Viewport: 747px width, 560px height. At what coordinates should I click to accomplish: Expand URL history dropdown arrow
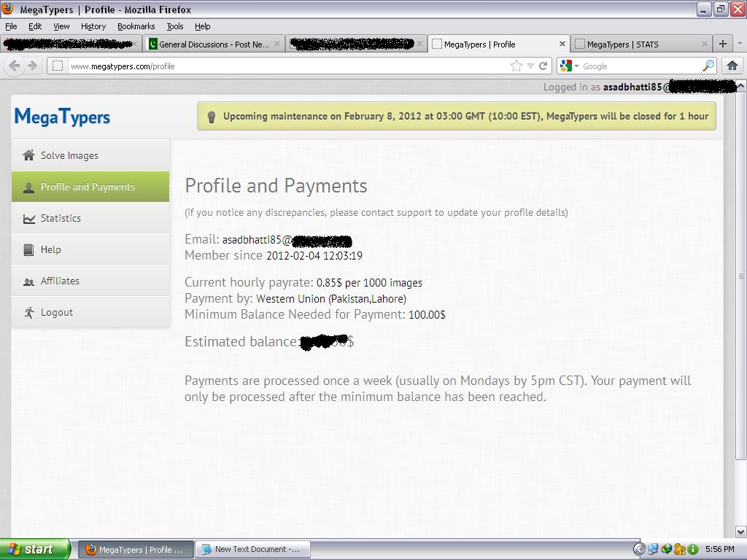pos(531,66)
